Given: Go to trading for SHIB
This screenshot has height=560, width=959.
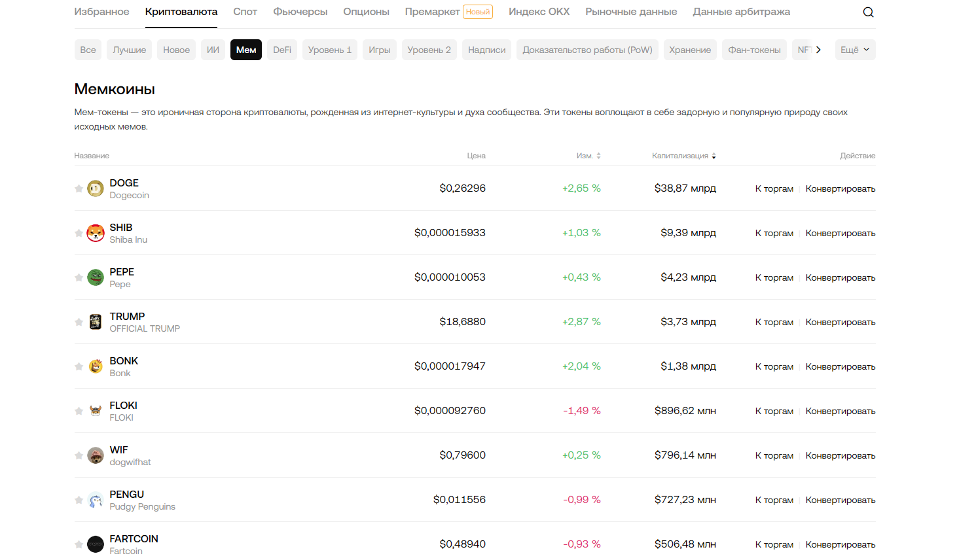Looking at the screenshot, I should tap(774, 233).
